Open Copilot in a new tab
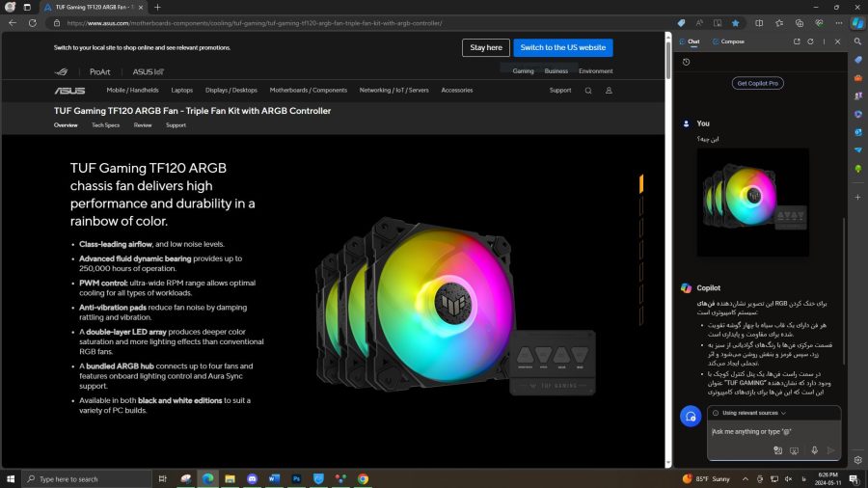868x488 pixels. tap(797, 41)
